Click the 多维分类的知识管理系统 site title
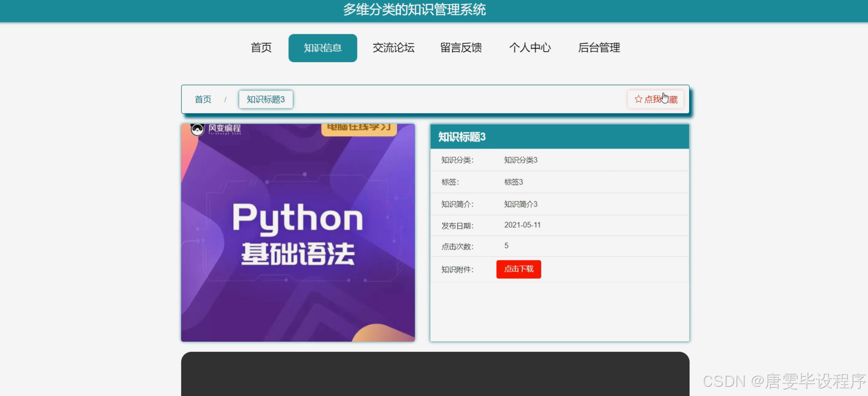Screen dimensions: 868x396 [414, 10]
